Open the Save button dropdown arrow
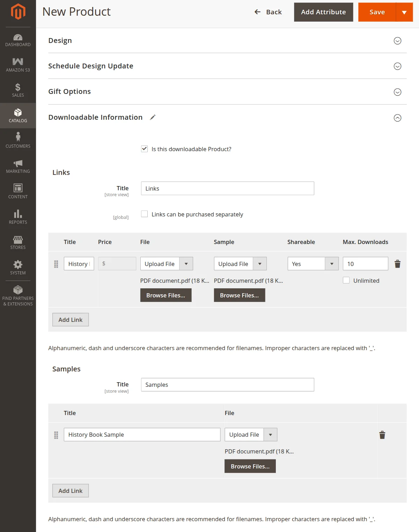419x532 pixels. (x=404, y=12)
